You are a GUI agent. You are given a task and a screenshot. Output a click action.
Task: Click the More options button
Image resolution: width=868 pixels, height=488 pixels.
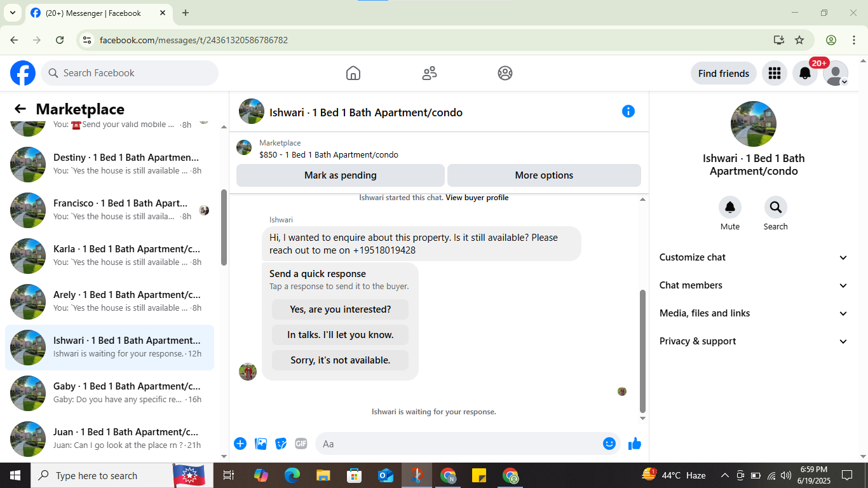(x=544, y=175)
